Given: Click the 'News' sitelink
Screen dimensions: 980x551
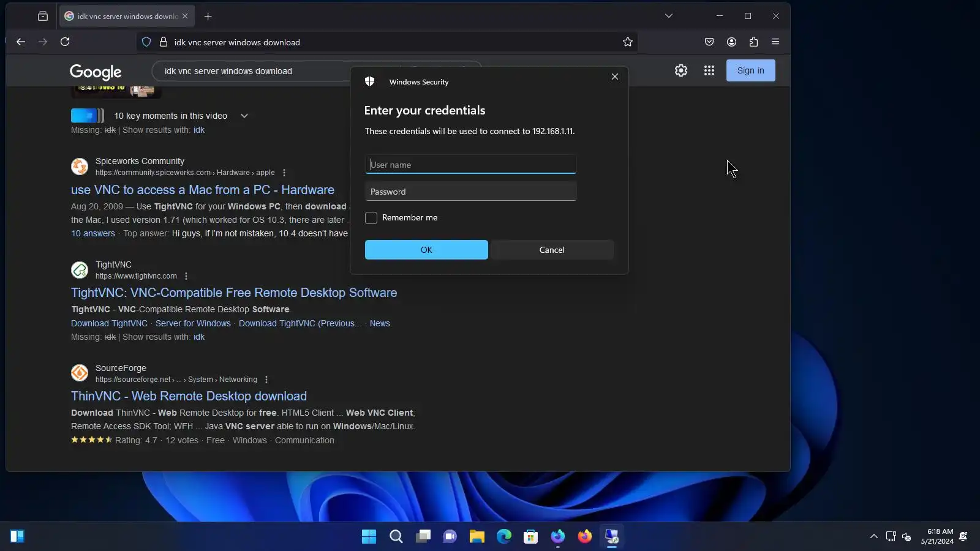Looking at the screenshot, I should point(380,323).
